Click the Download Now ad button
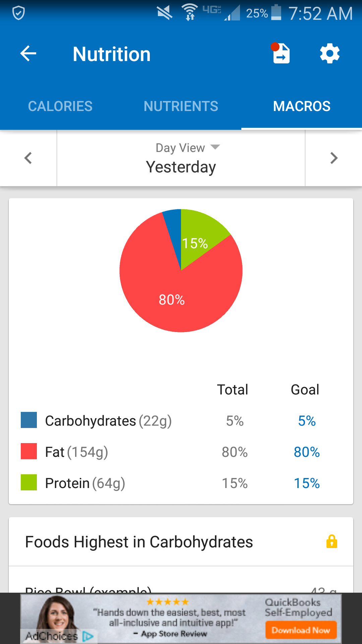The width and height of the screenshot is (362, 644). (301, 630)
